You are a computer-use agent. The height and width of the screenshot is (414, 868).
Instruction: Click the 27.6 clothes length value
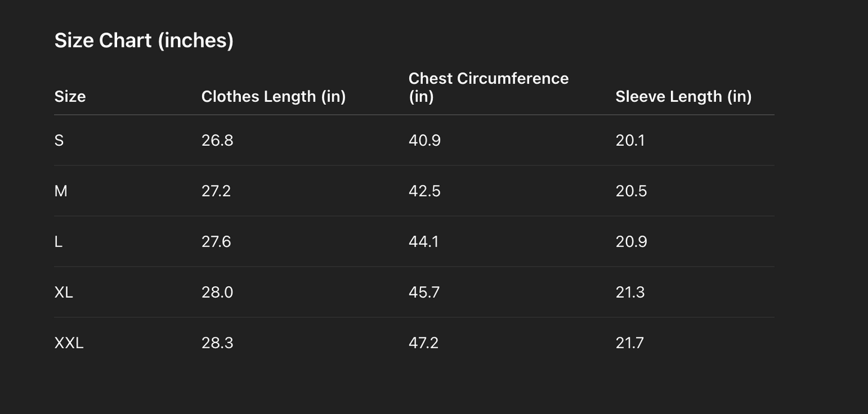click(216, 242)
